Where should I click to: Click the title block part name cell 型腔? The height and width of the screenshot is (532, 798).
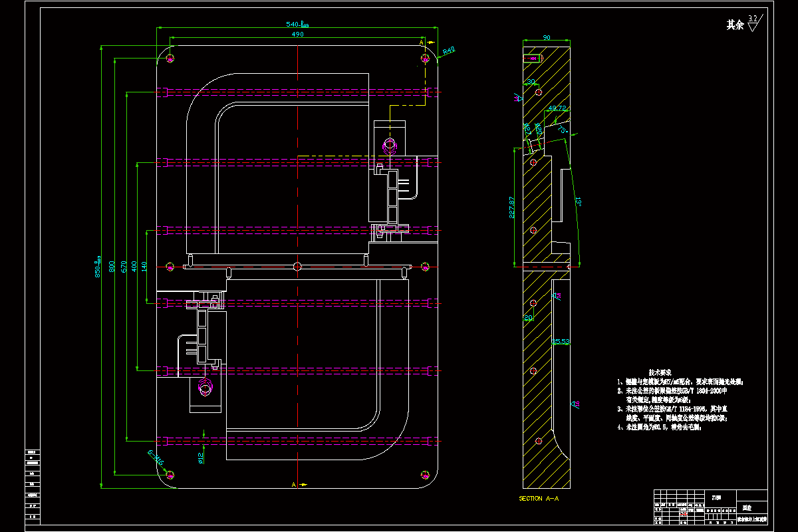[x=747, y=507]
